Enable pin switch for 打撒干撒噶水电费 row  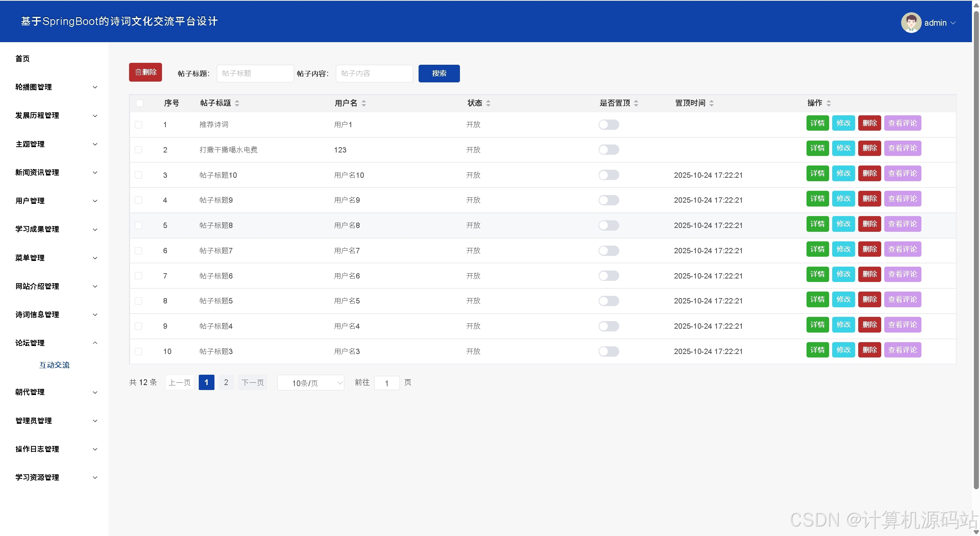(609, 150)
